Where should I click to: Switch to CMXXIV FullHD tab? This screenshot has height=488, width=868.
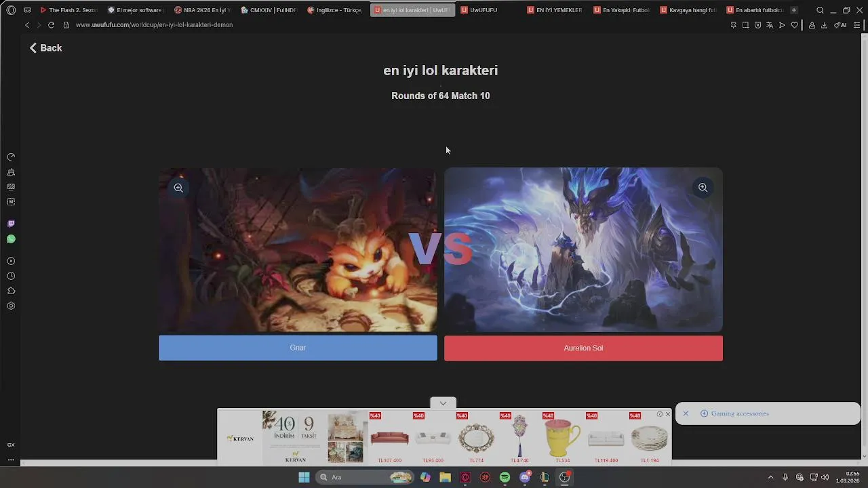(269, 10)
